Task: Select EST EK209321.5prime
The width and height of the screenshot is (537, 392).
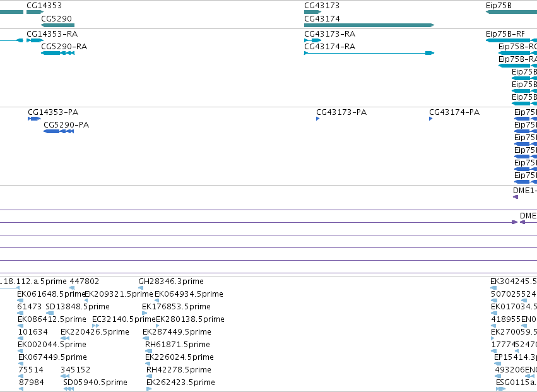Action: pos(119,294)
